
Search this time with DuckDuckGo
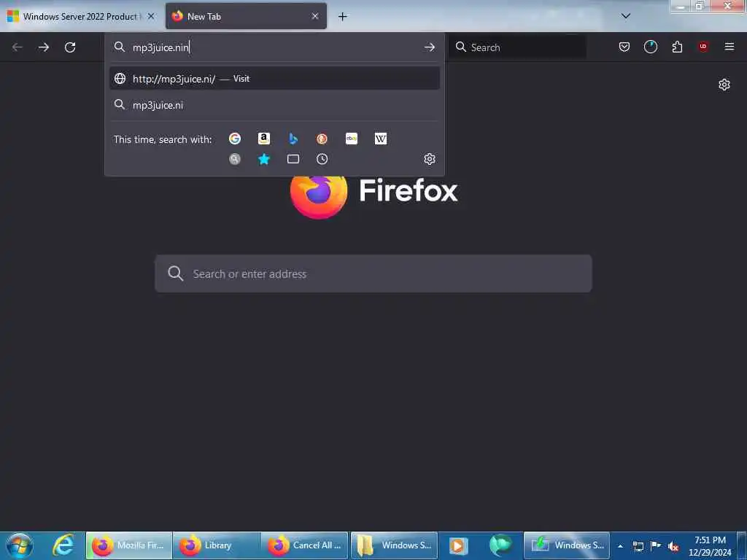322,139
